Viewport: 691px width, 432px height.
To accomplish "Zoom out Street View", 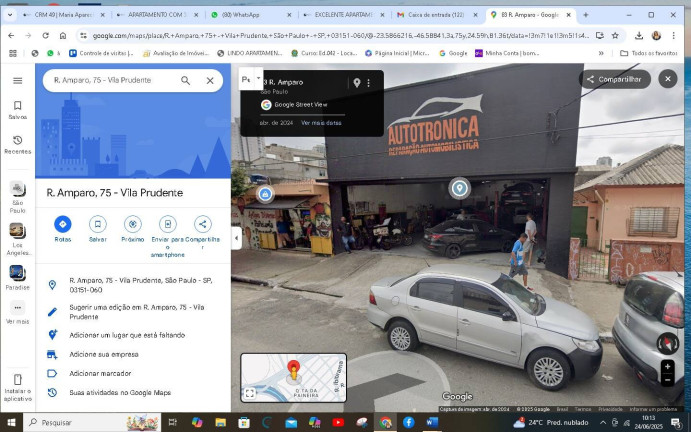I will (667, 380).
